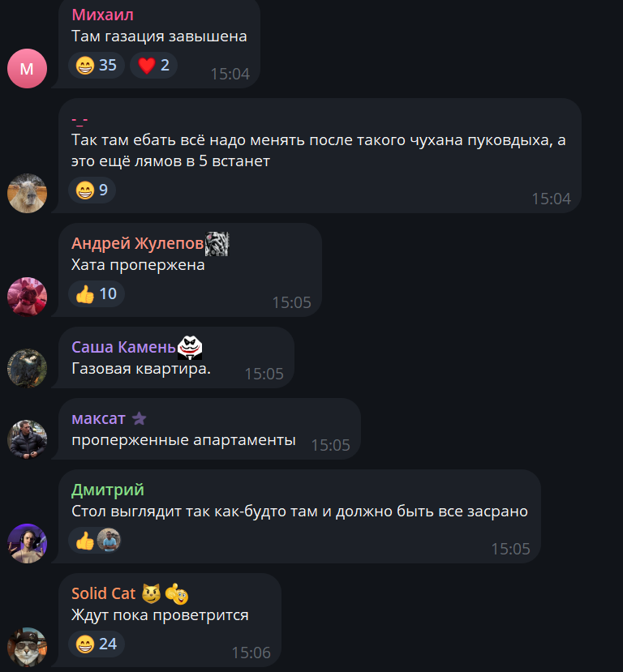Open the Solid Cat sender name

[103, 593]
